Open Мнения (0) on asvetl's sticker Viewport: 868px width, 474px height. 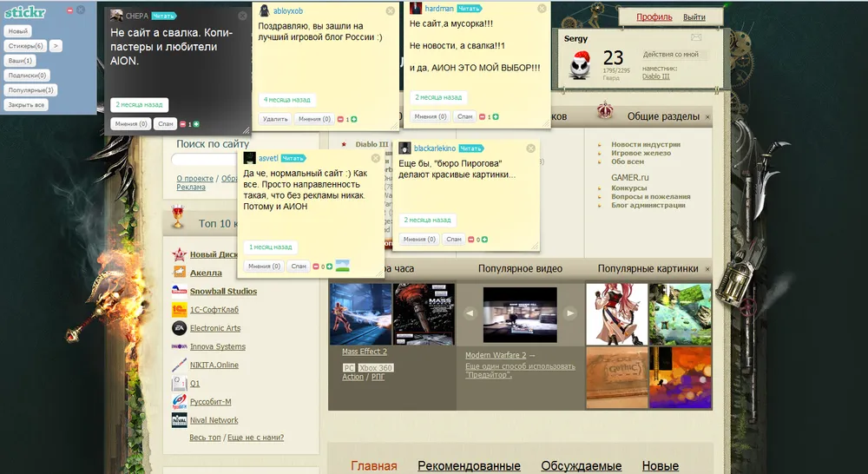coord(264,266)
